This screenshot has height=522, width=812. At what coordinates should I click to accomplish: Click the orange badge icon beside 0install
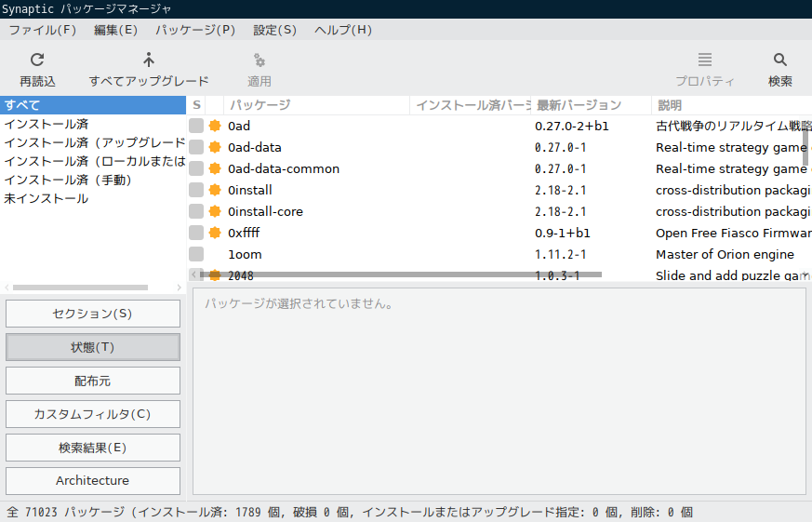coord(215,190)
